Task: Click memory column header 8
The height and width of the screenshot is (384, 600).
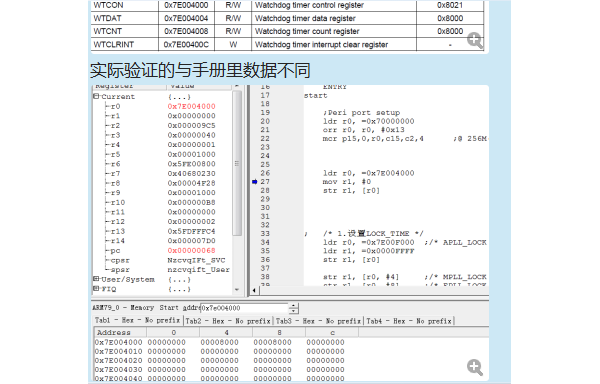Action: (279, 332)
